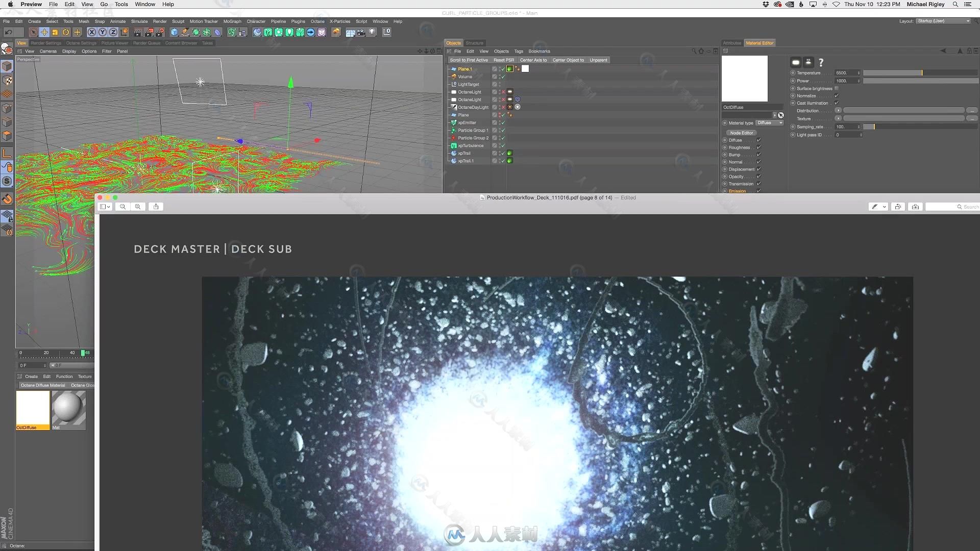Click the coordinate system cube icon

125,32
